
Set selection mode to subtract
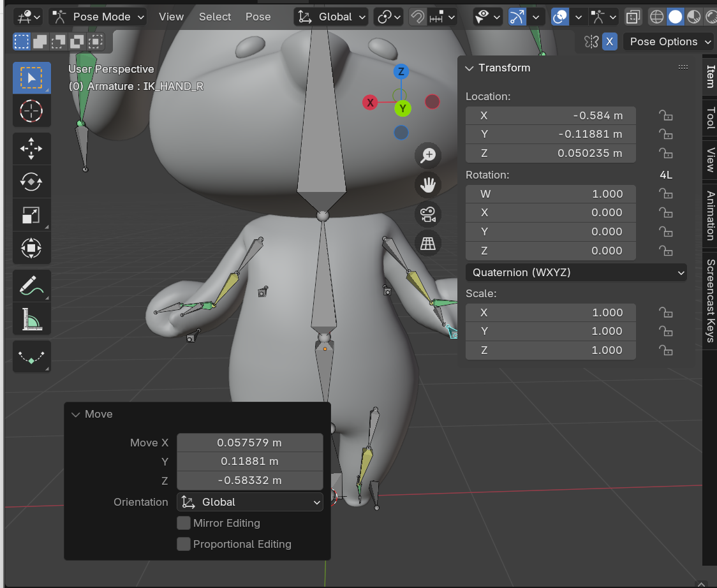[x=58, y=41]
